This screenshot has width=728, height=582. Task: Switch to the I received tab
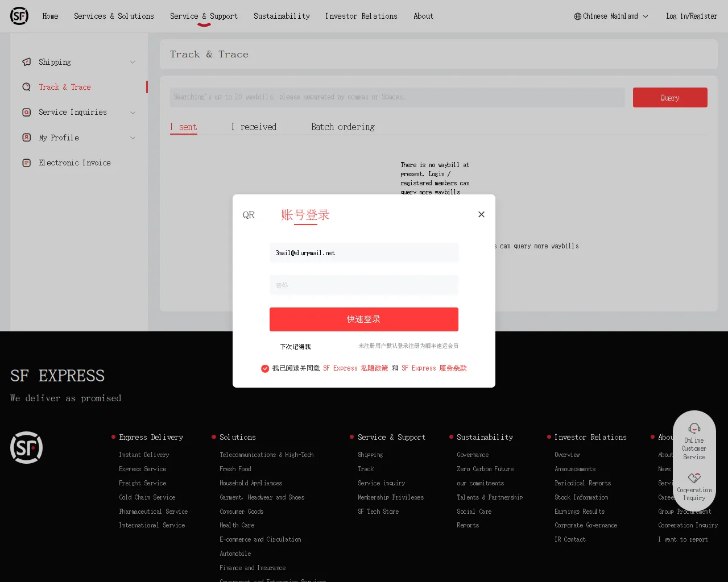[254, 127]
